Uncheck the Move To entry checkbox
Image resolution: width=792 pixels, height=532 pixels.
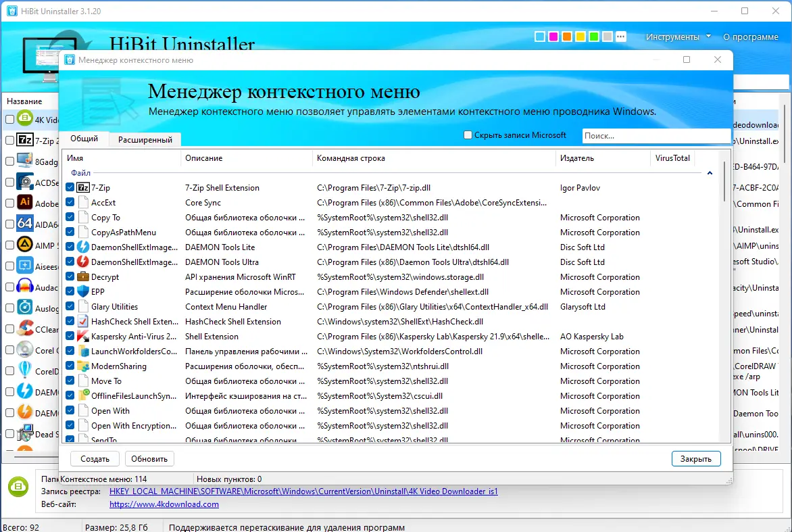70,381
